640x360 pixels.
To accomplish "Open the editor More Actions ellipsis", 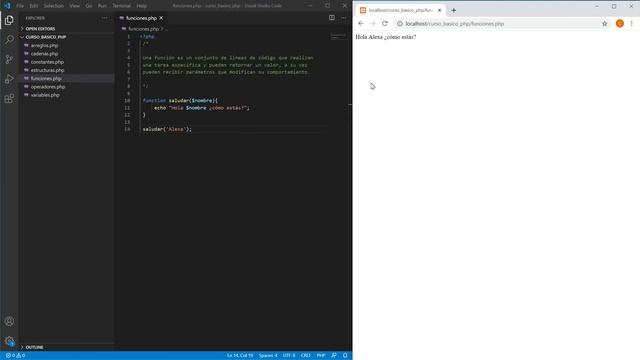I will point(344,18).
